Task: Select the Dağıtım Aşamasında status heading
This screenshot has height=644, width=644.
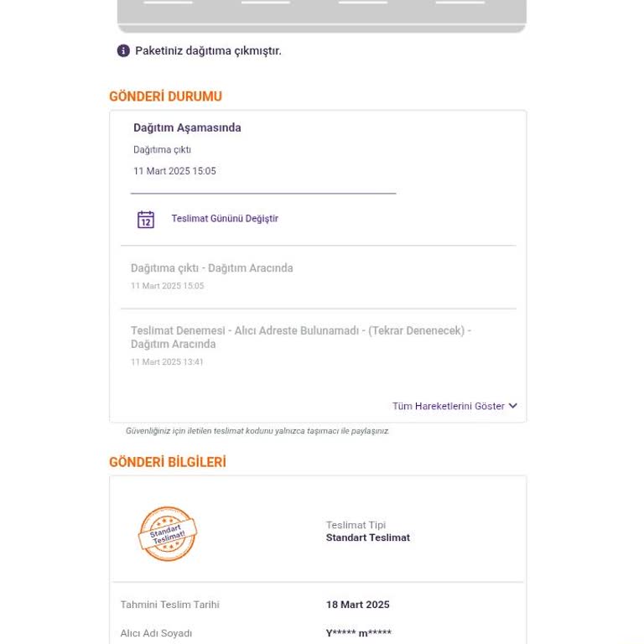Action: pos(187,127)
